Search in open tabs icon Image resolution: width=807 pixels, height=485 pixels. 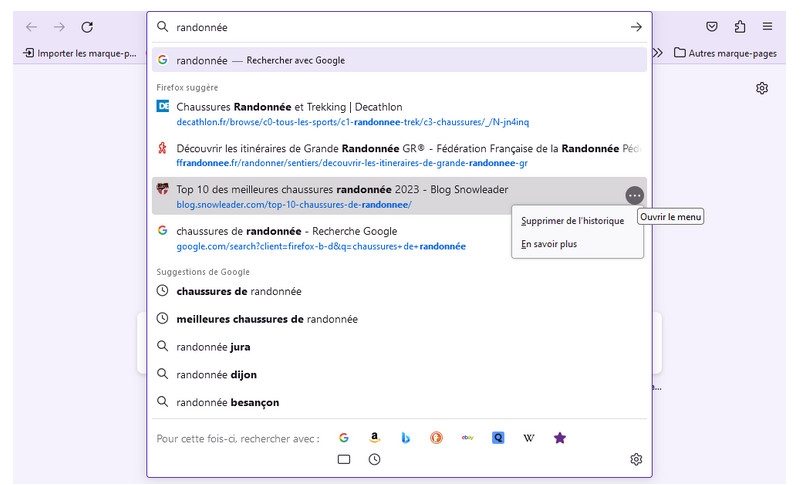344,459
